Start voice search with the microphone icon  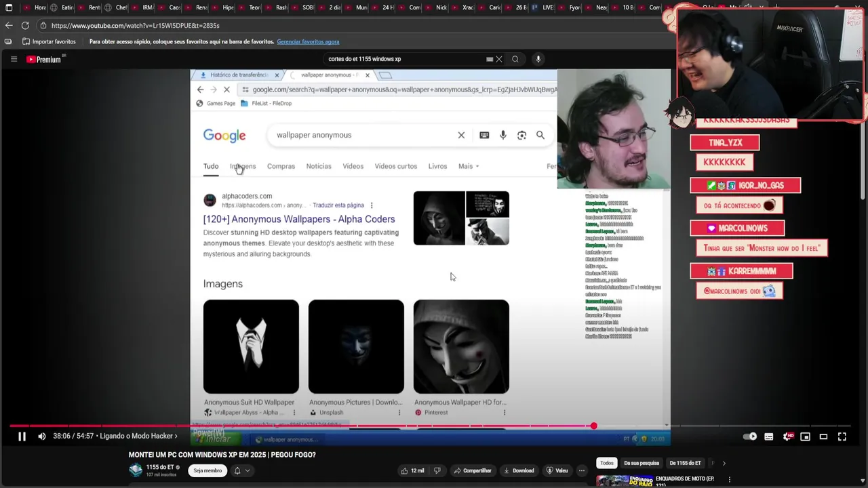pos(538,59)
